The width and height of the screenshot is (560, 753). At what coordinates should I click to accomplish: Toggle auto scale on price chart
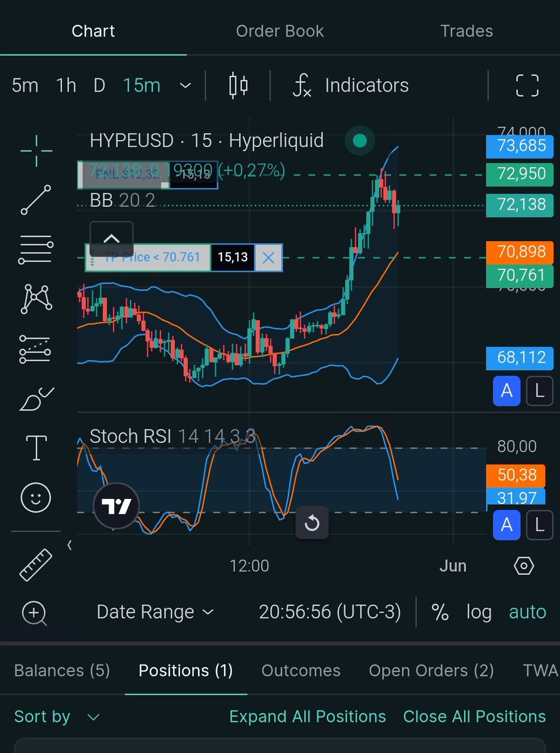pos(507,391)
